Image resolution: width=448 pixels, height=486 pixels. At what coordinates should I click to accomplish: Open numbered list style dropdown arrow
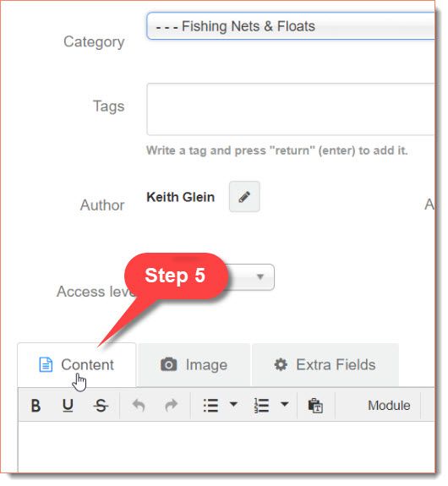click(x=285, y=404)
